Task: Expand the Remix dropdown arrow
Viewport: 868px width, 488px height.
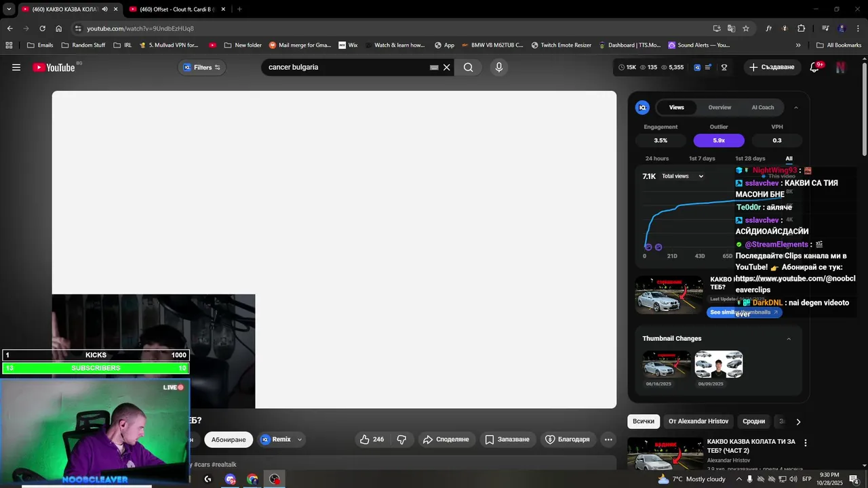Action: click(x=299, y=440)
